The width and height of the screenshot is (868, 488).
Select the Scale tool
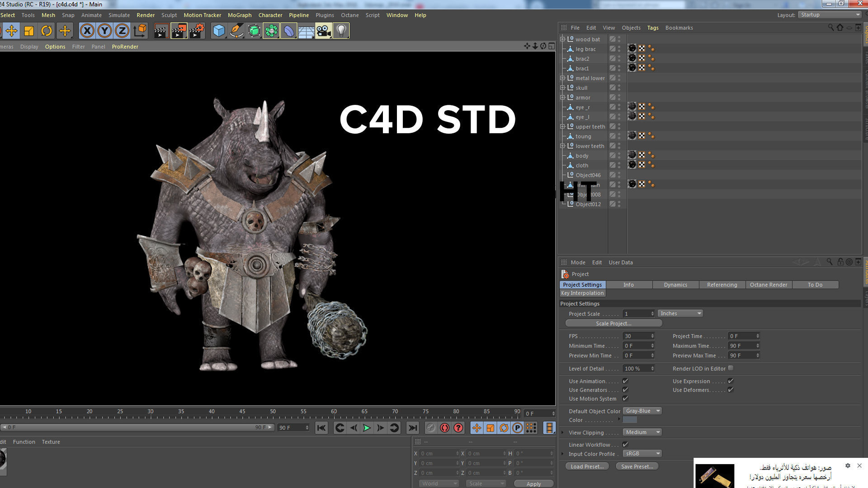29,31
